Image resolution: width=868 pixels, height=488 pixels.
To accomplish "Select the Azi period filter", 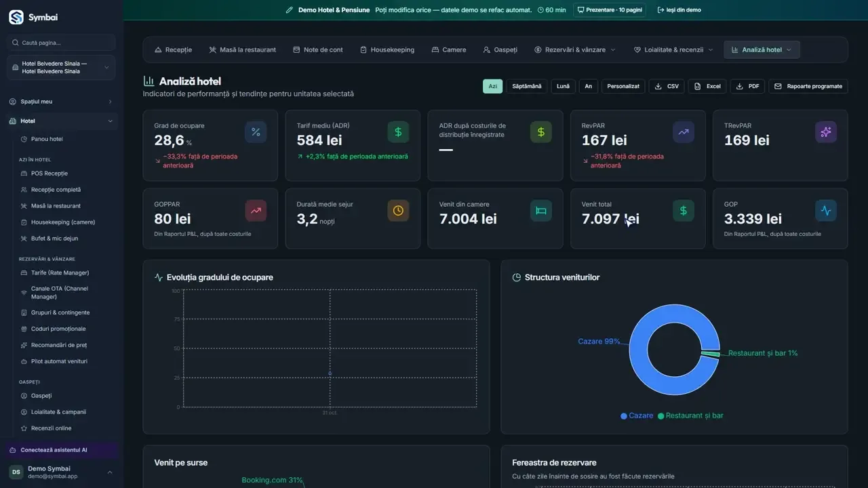I will click(493, 86).
